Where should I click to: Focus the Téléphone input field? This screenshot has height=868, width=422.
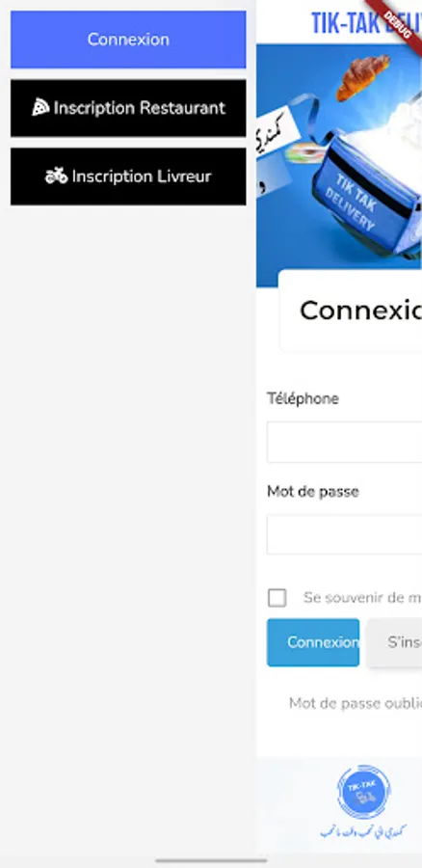point(345,442)
